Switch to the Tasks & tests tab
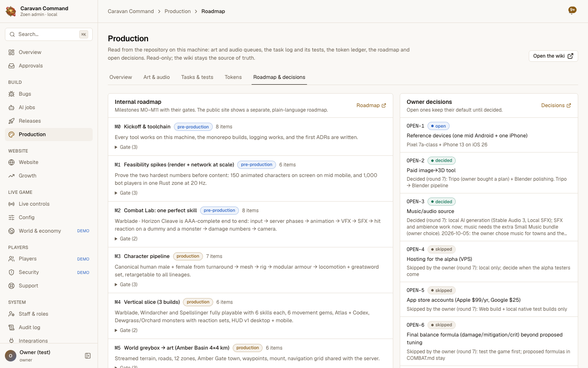 click(x=197, y=77)
